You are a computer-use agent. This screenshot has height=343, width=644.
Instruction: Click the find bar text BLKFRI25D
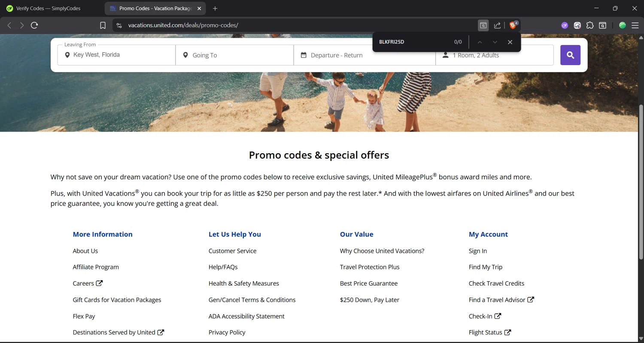(392, 42)
